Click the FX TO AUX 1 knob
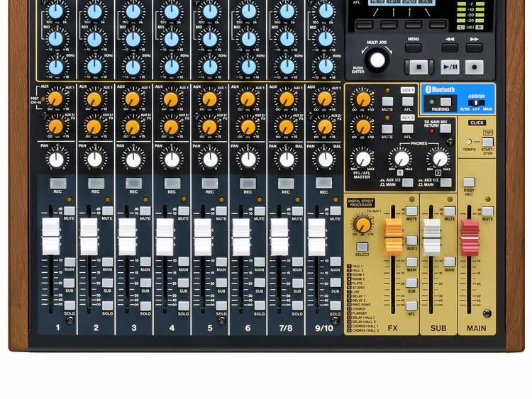The width and height of the screenshot is (532, 399). point(363,225)
